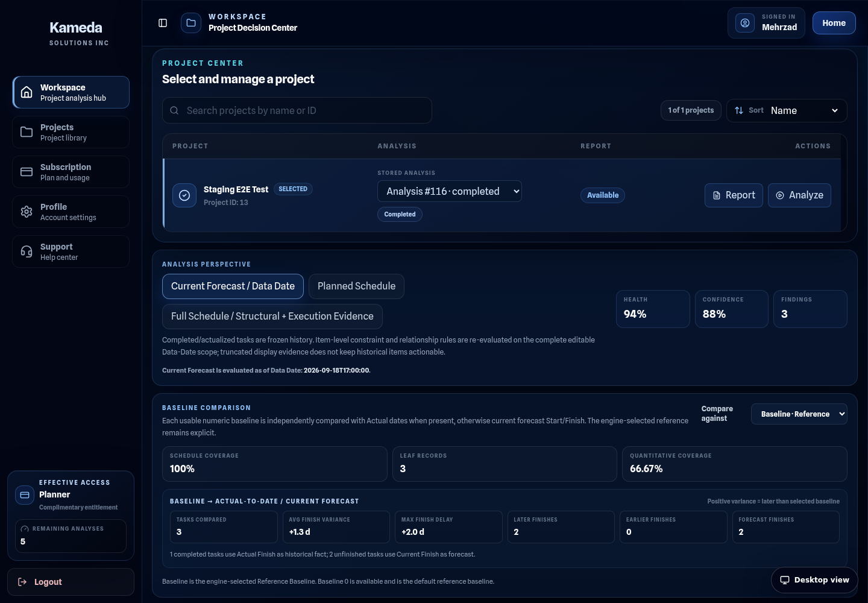Click the Subscription card icon
The height and width of the screenshot is (603, 868).
point(27,172)
